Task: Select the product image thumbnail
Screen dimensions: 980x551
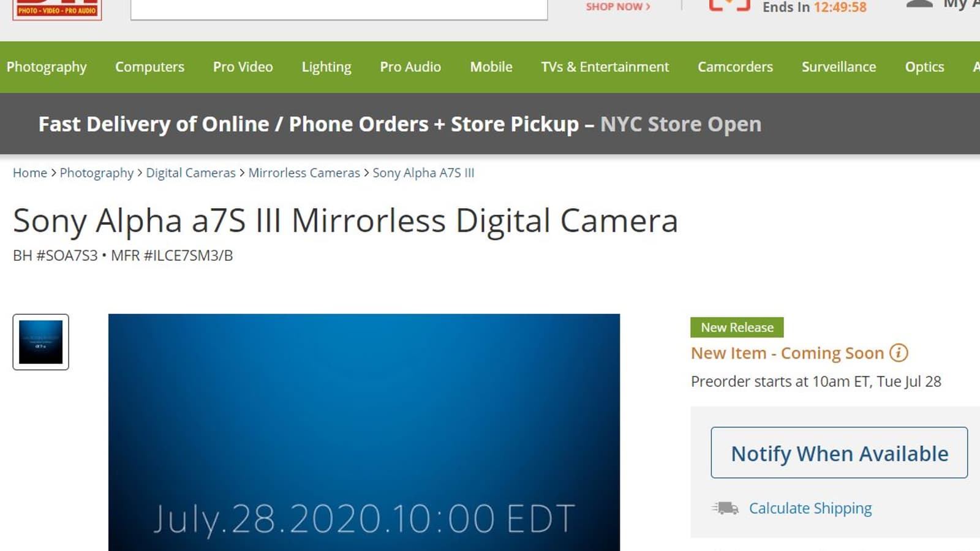Action: [x=41, y=342]
